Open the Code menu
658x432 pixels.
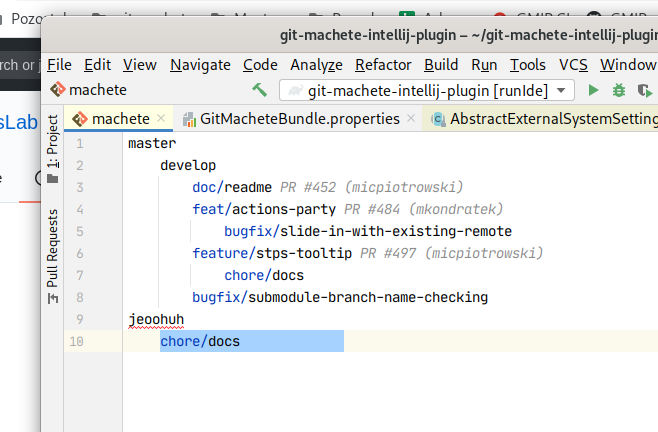click(x=260, y=65)
